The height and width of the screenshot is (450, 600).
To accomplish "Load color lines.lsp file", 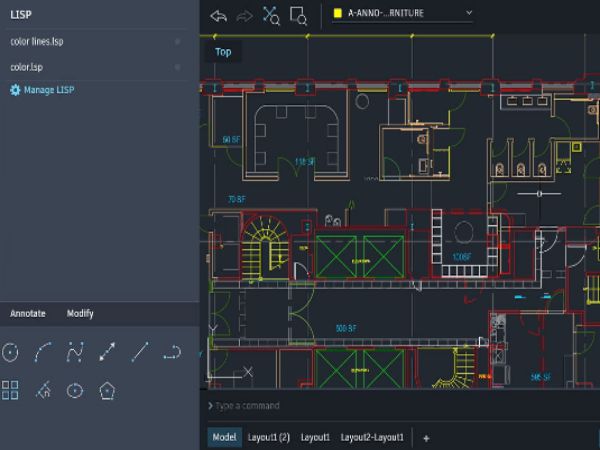I will point(37,41).
